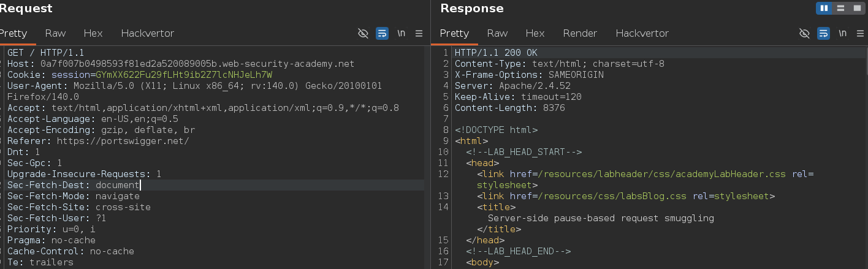This screenshot has width=868, height=269.
Task: Switch Response view to Raw tab
Action: [497, 33]
